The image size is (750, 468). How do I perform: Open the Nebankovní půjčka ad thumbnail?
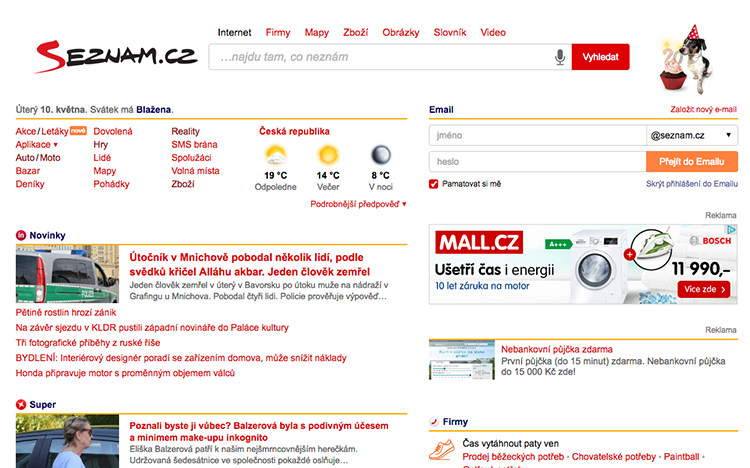[x=462, y=360]
